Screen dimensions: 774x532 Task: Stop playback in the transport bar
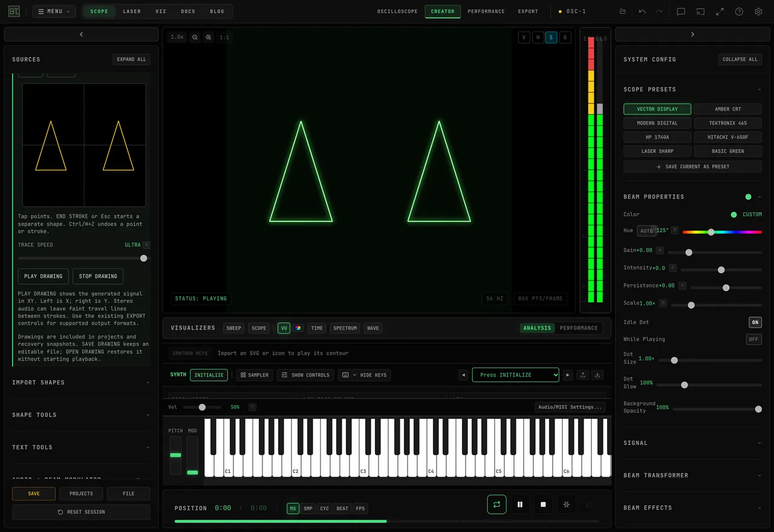tap(543, 504)
